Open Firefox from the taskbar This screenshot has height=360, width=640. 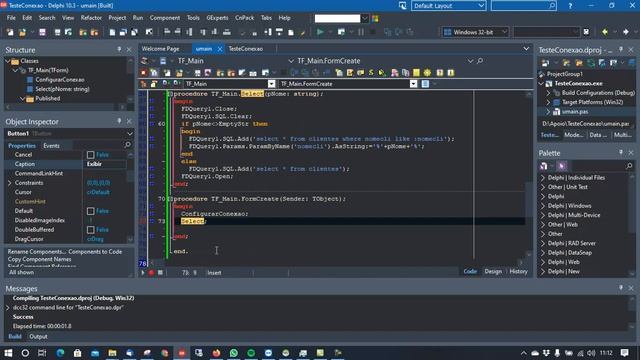pos(216,353)
